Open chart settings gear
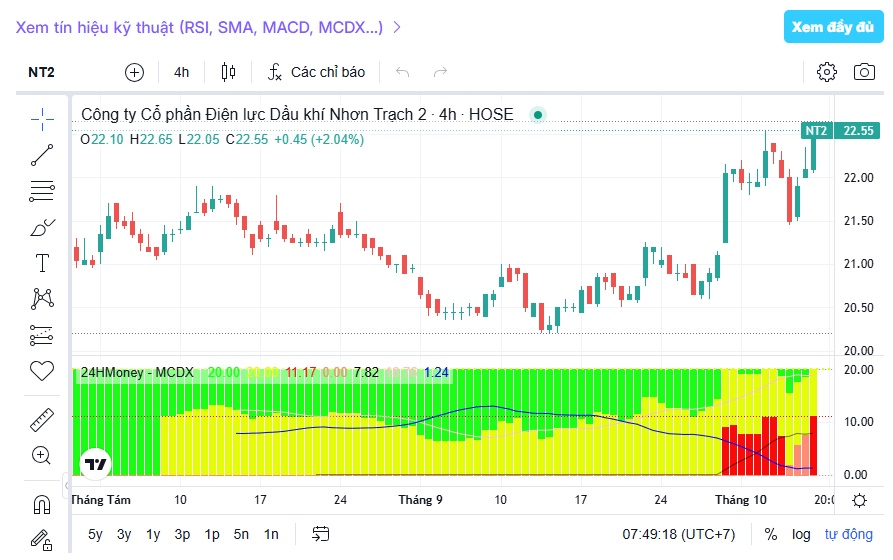The width and height of the screenshot is (893, 560). pyautogui.click(x=827, y=72)
